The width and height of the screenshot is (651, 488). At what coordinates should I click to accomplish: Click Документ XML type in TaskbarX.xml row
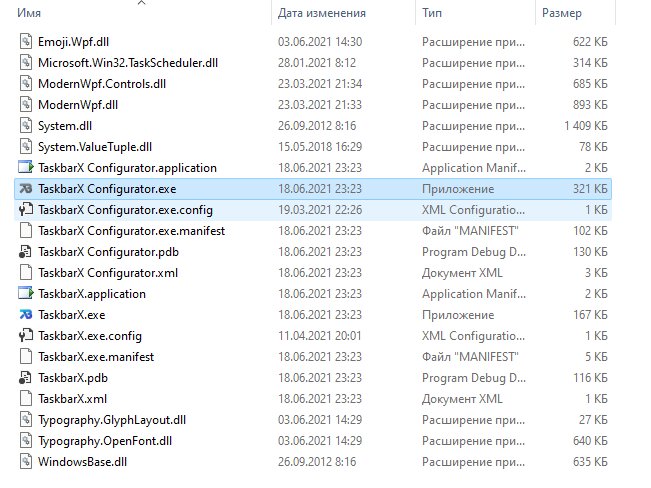(462, 399)
